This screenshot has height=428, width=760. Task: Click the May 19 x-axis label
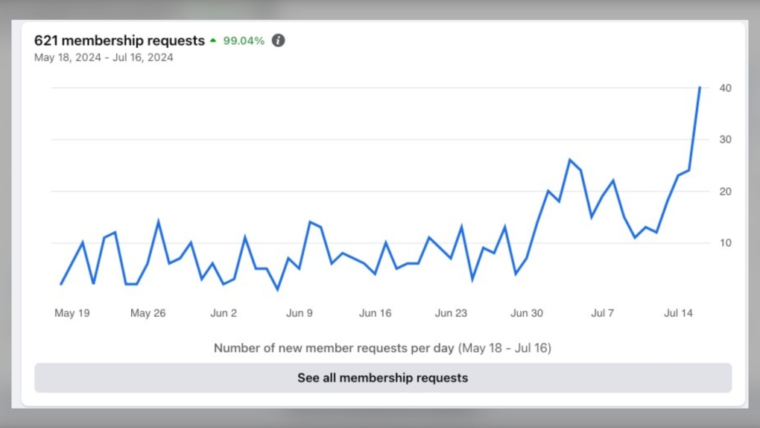tap(72, 313)
